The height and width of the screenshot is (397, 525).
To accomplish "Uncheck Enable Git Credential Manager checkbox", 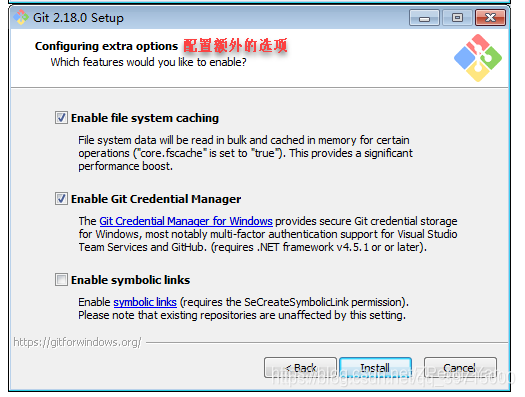I will [61, 199].
